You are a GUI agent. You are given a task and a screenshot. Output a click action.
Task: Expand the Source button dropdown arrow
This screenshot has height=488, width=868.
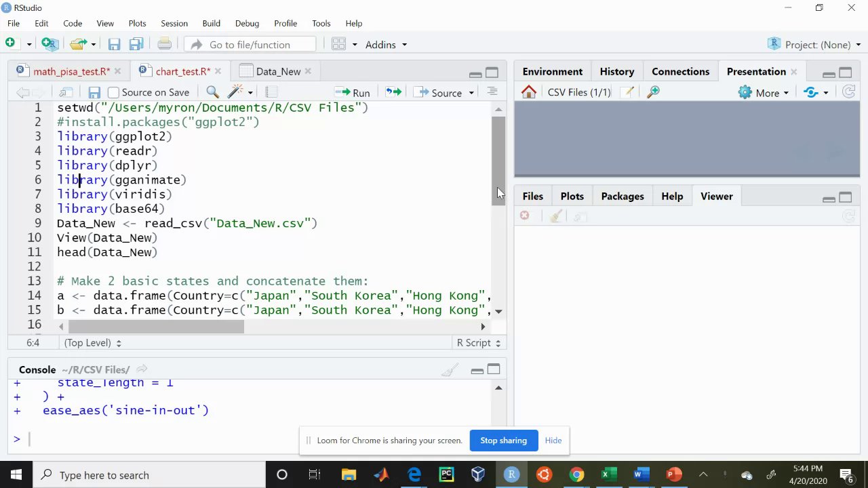coord(471,93)
